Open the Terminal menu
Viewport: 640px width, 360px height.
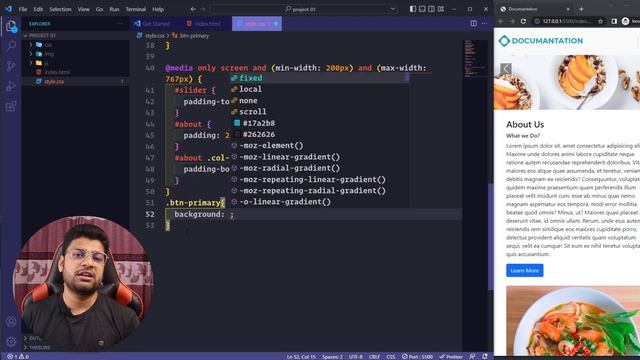tap(136, 9)
